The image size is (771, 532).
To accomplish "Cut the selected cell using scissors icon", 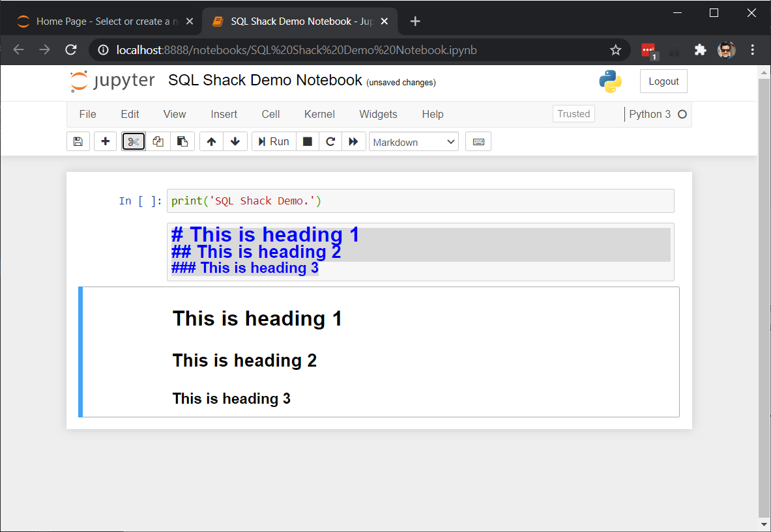I will 133,141.
